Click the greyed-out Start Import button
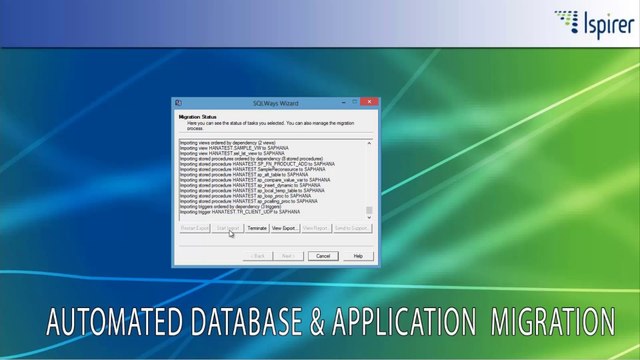640x360 pixels. [228, 228]
